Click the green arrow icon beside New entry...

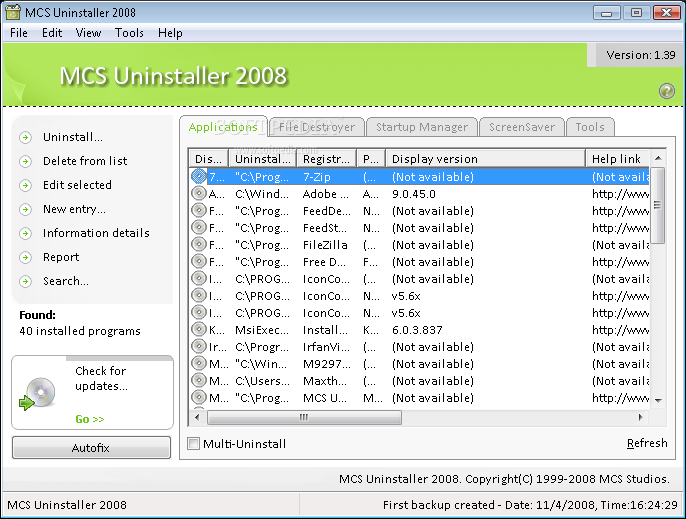coord(25,210)
